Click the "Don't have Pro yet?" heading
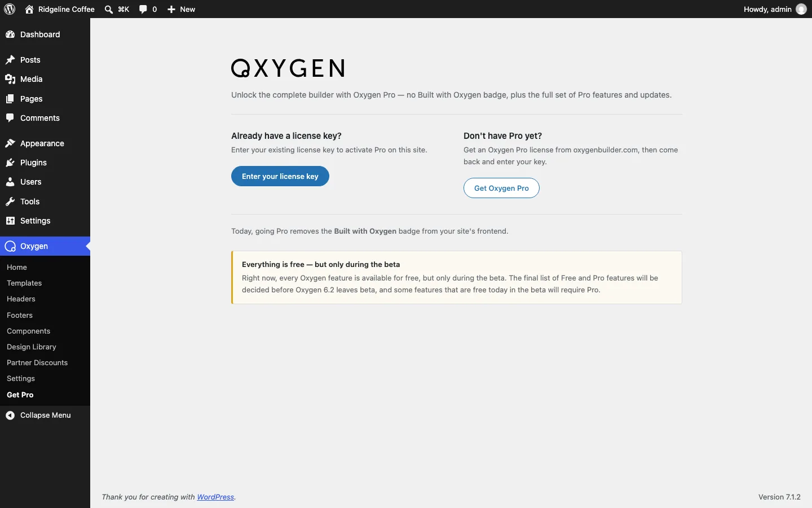The height and width of the screenshot is (508, 812). [502, 136]
